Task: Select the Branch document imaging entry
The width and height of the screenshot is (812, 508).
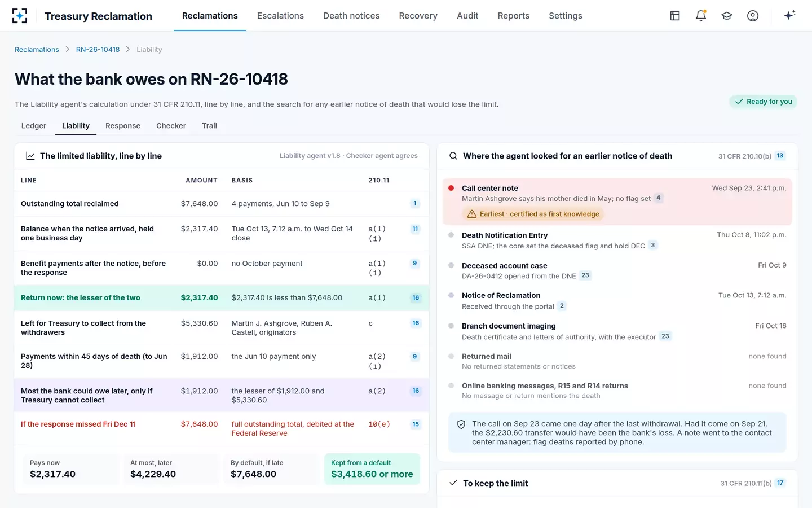Action: point(617,331)
